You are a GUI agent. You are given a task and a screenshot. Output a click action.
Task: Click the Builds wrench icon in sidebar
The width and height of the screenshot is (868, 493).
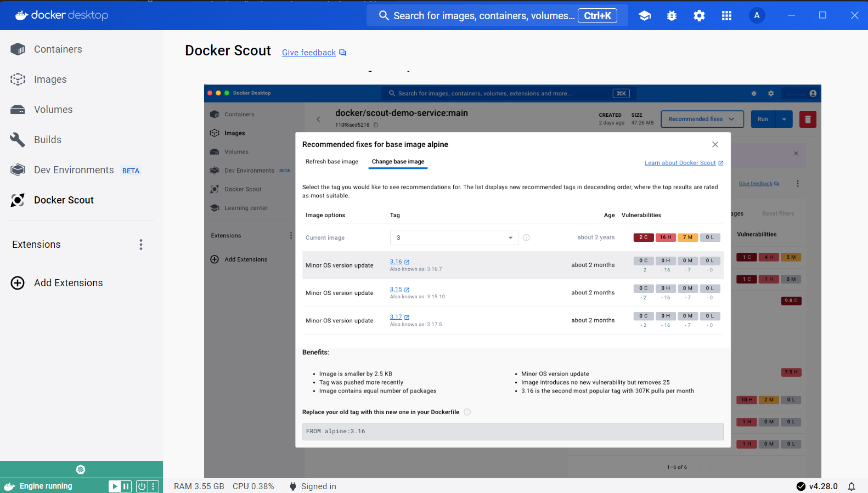18,140
